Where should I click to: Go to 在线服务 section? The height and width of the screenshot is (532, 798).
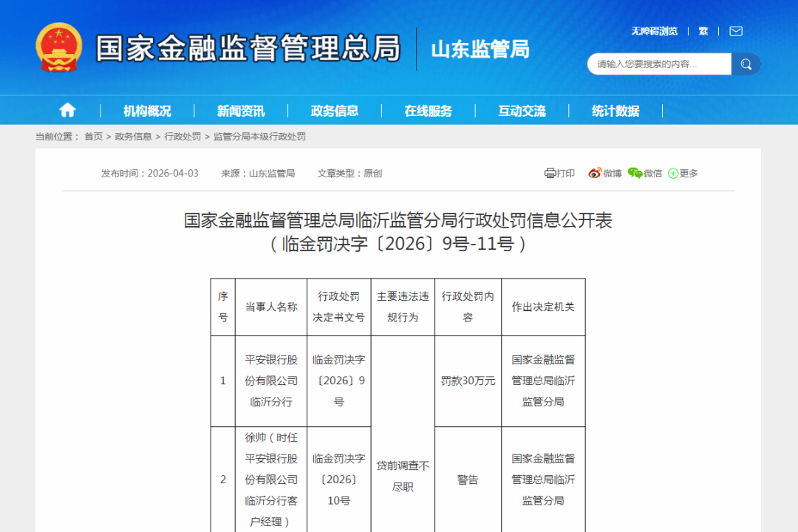428,111
